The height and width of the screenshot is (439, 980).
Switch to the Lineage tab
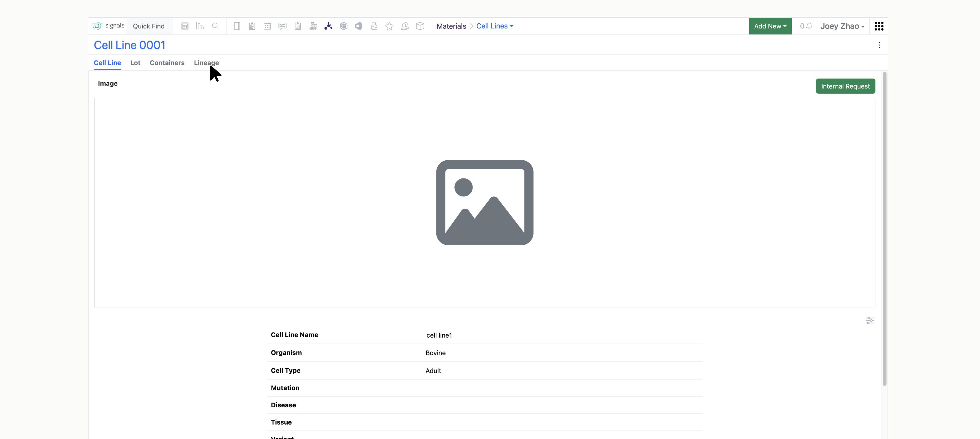tap(206, 63)
